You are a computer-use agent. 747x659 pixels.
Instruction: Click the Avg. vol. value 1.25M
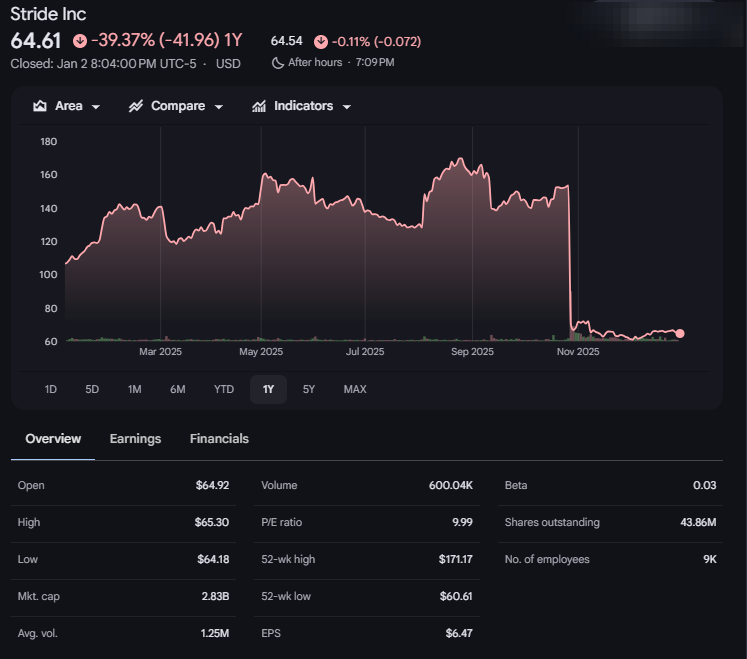point(215,633)
